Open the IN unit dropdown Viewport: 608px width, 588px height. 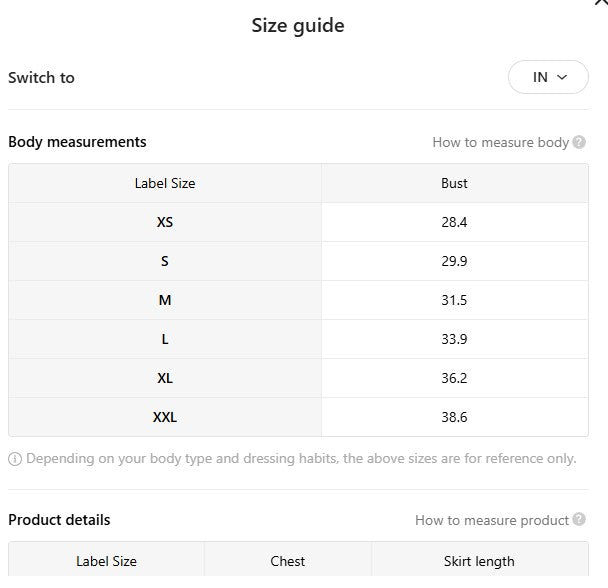(548, 77)
